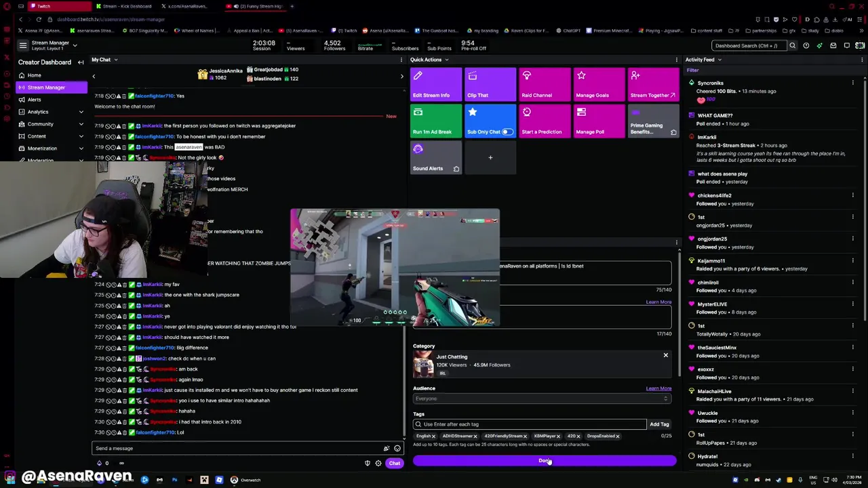Screen dimensions: 868x488
Task: Open the inbox icon in the top bar
Action: coord(833,45)
